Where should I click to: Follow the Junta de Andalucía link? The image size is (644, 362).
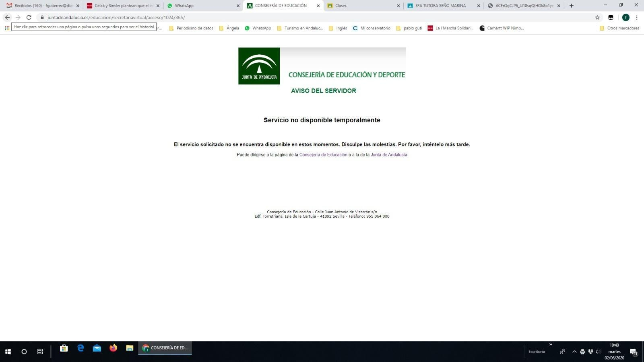(388, 154)
